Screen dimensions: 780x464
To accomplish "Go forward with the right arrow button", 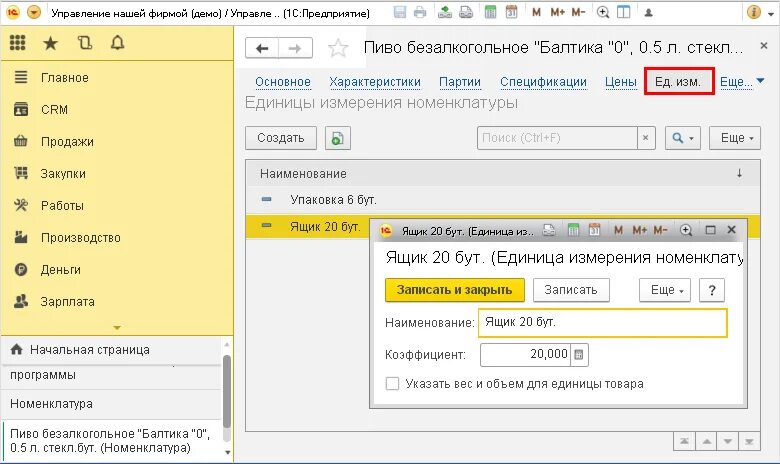I will (x=295, y=48).
